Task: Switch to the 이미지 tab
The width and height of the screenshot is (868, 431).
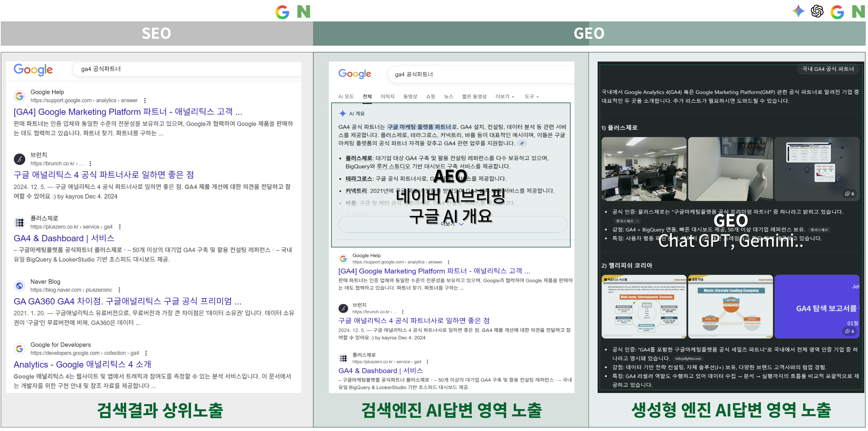Action: [388, 96]
